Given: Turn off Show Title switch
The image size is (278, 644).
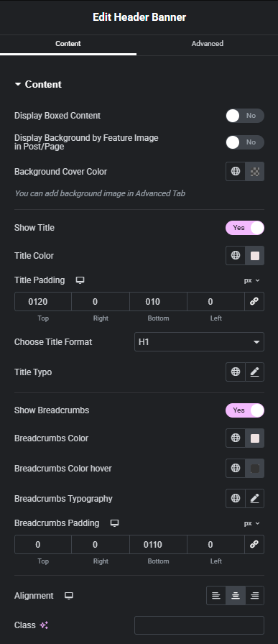Looking at the screenshot, I should 245,228.
